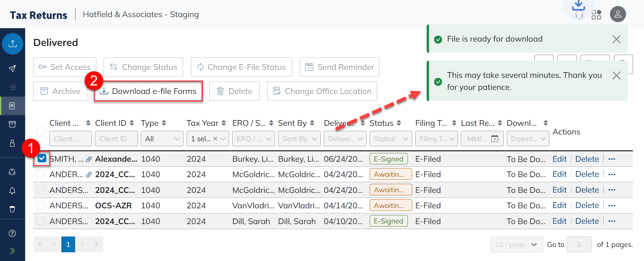Open the 10 / page size dropdown
Viewport: 644px width, 261px height.
[x=517, y=245]
